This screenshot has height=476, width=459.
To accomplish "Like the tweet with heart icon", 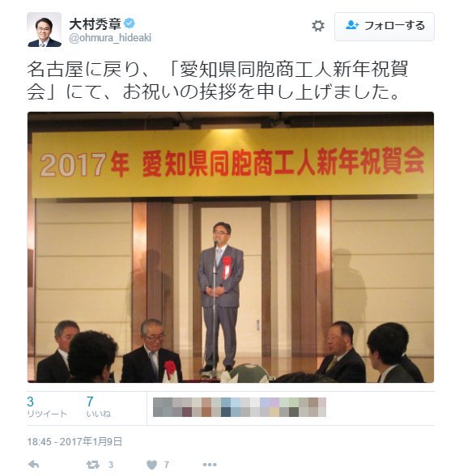I will point(152,465).
